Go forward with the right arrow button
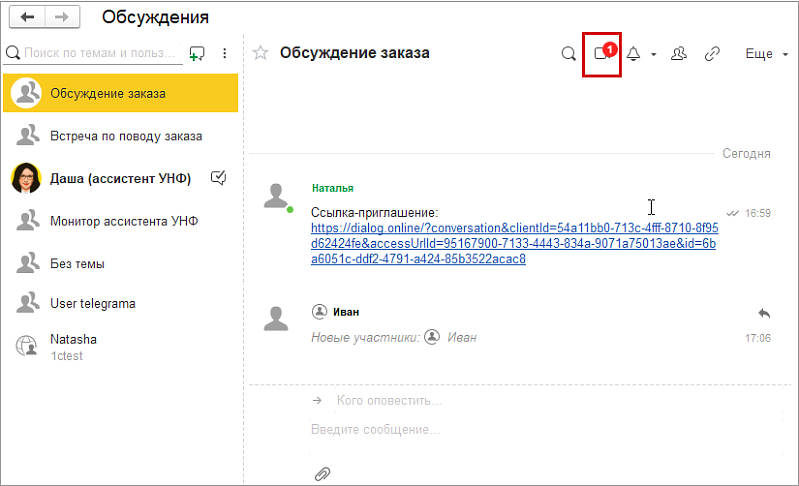The height and width of the screenshot is (486, 799). click(x=62, y=17)
